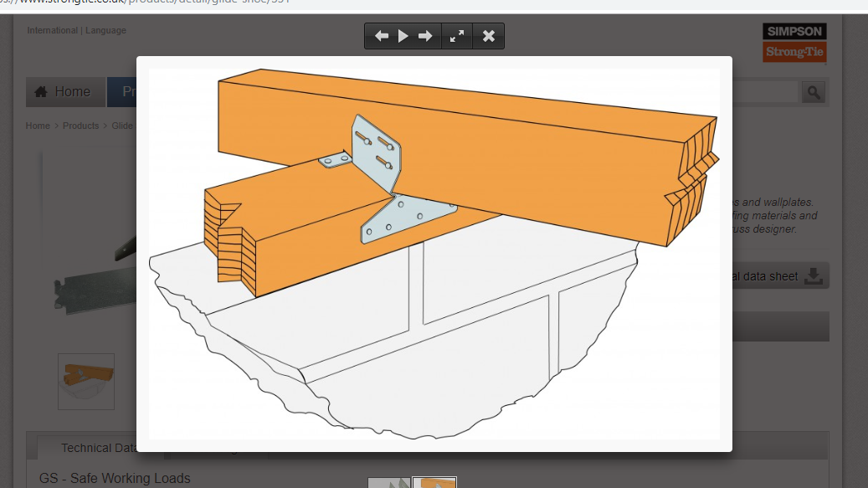
Task: Follow the Products breadcrumb link
Action: [80, 125]
